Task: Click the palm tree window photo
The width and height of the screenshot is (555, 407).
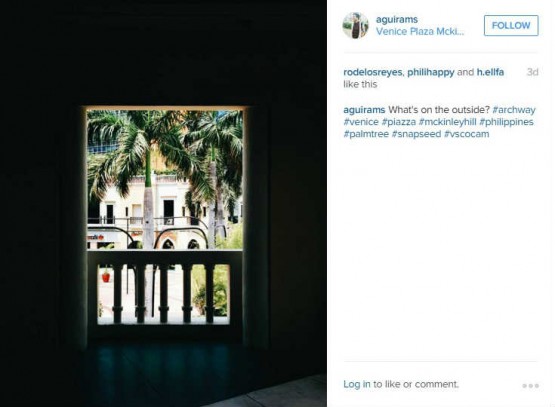Action: [163, 204]
